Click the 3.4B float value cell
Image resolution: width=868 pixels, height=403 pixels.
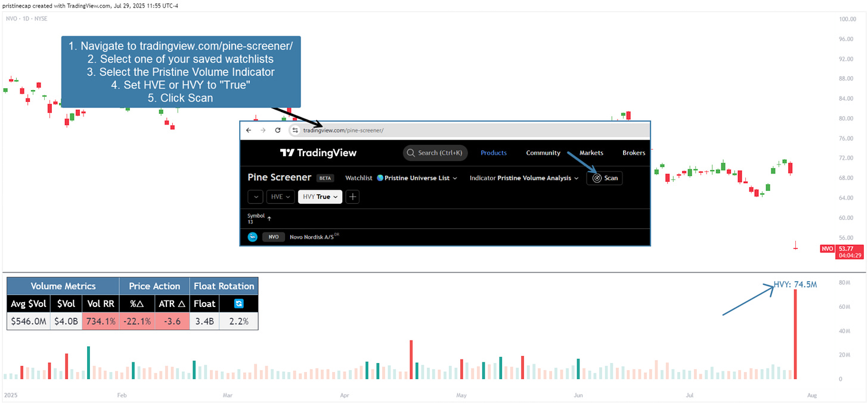tap(204, 321)
